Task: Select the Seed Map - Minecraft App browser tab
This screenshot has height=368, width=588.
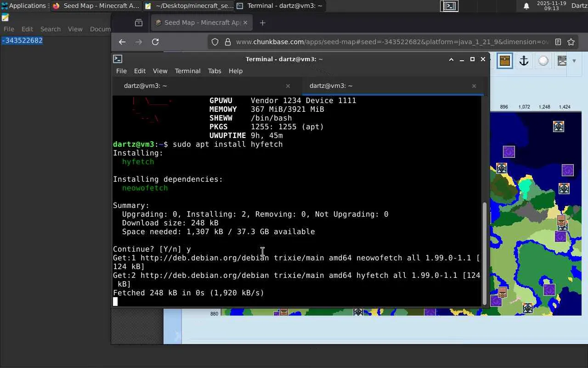Action: point(202,23)
